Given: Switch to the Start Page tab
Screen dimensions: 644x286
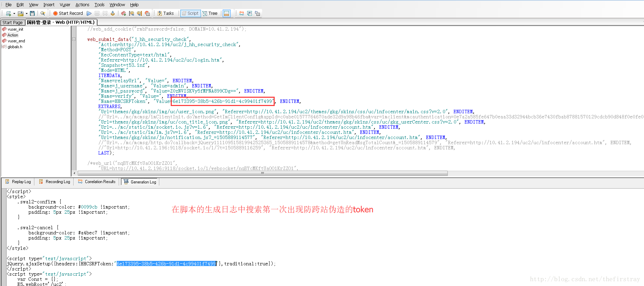Looking at the screenshot, I should [x=12, y=22].
